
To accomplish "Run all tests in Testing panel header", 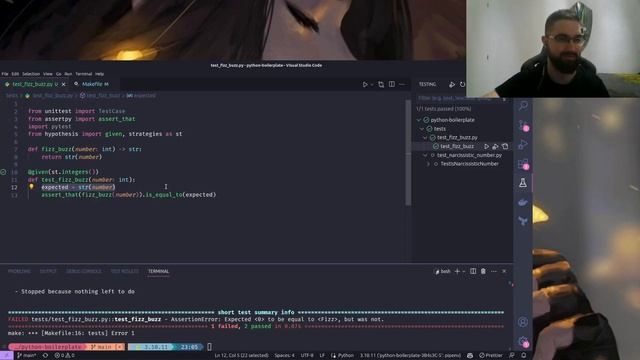I will (x=452, y=84).
